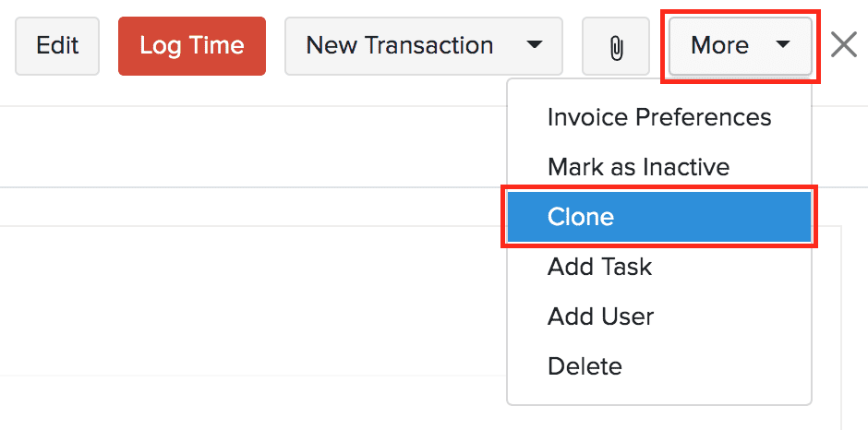868x430 pixels.
Task: Click the Edit button
Action: [x=57, y=45]
